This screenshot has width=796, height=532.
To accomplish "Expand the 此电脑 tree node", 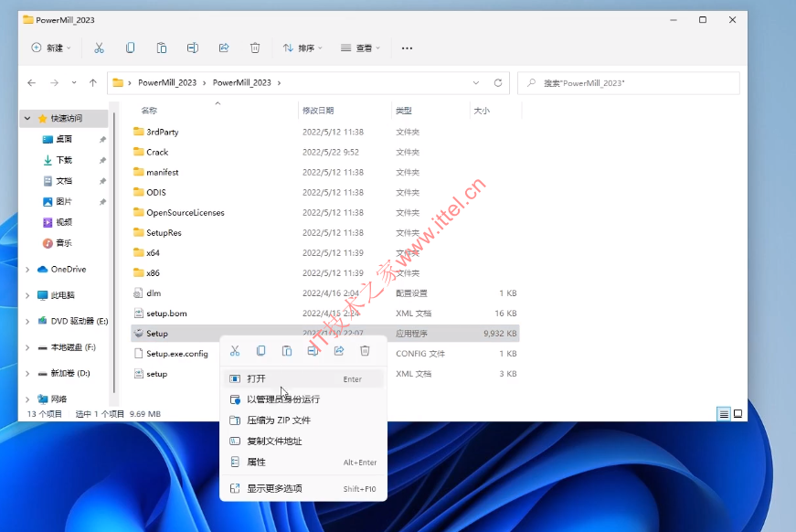I will 27,295.
